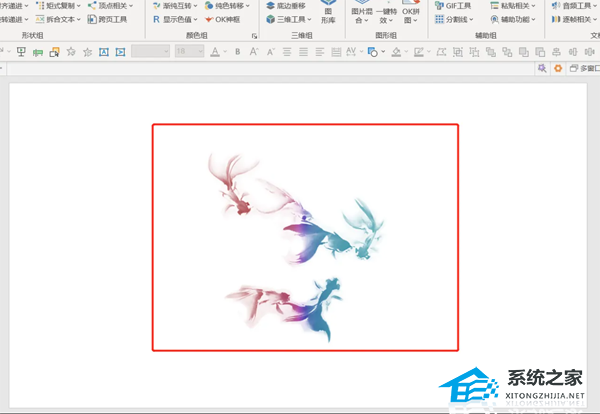
Task: Click the shapes insert icon
Action: 373,52
